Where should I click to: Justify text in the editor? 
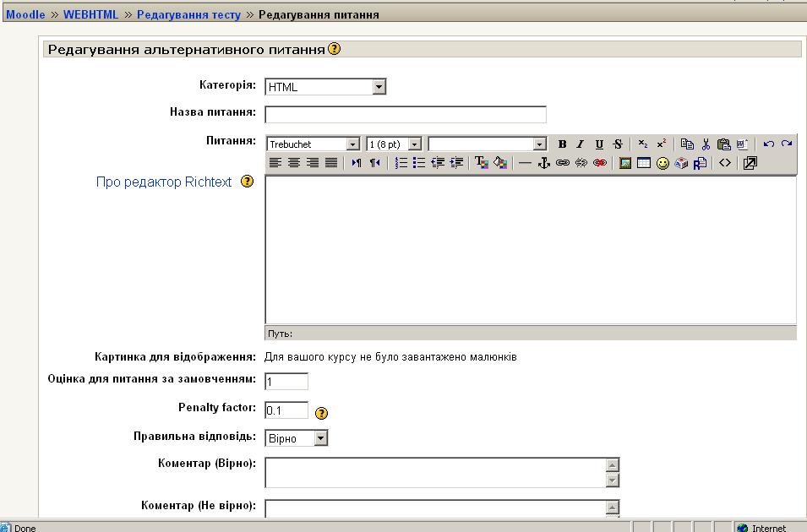[331, 163]
